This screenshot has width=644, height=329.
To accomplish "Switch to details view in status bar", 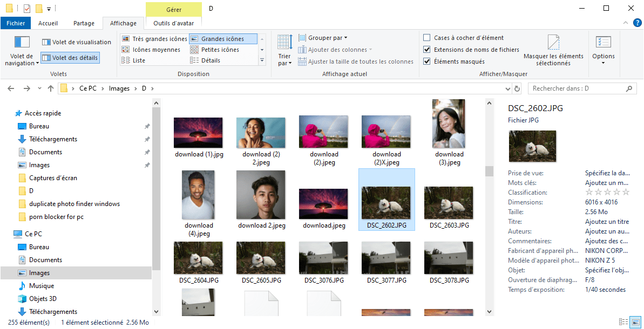I will click(x=623, y=322).
